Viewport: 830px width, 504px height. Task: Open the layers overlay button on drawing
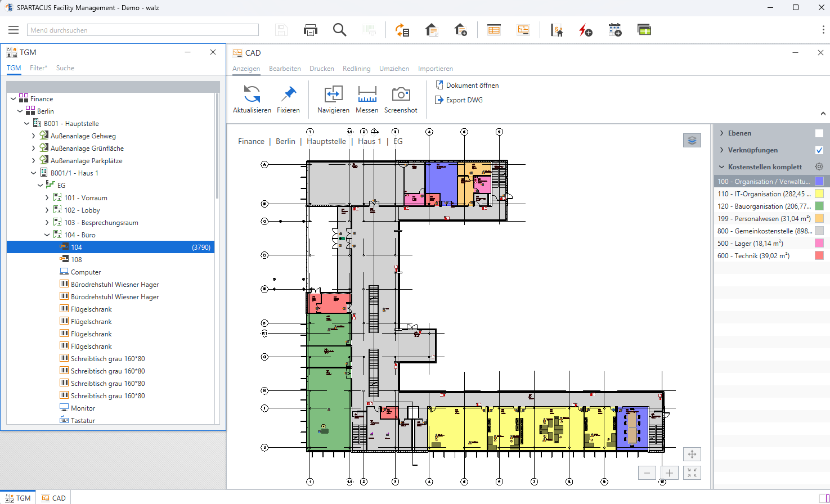point(692,141)
